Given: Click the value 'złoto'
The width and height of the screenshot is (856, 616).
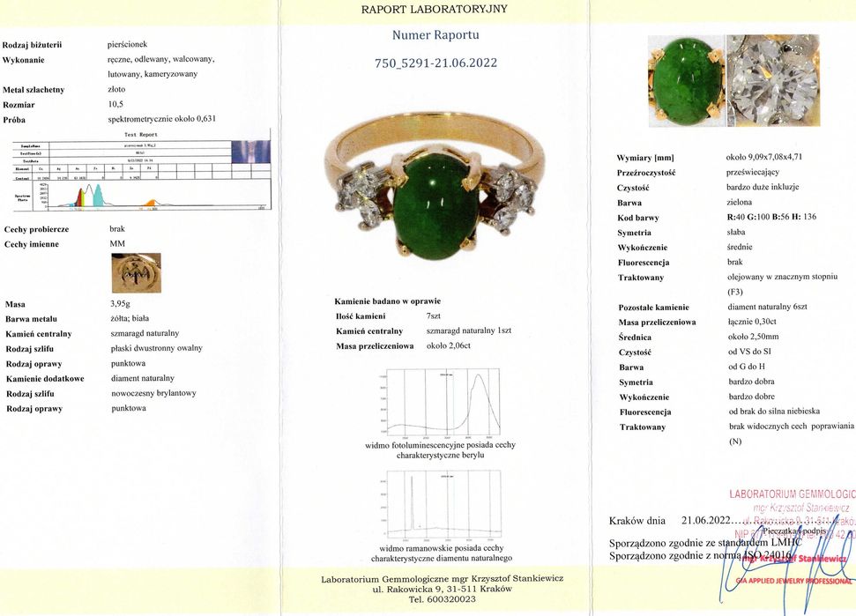Looking at the screenshot, I should [x=116, y=89].
